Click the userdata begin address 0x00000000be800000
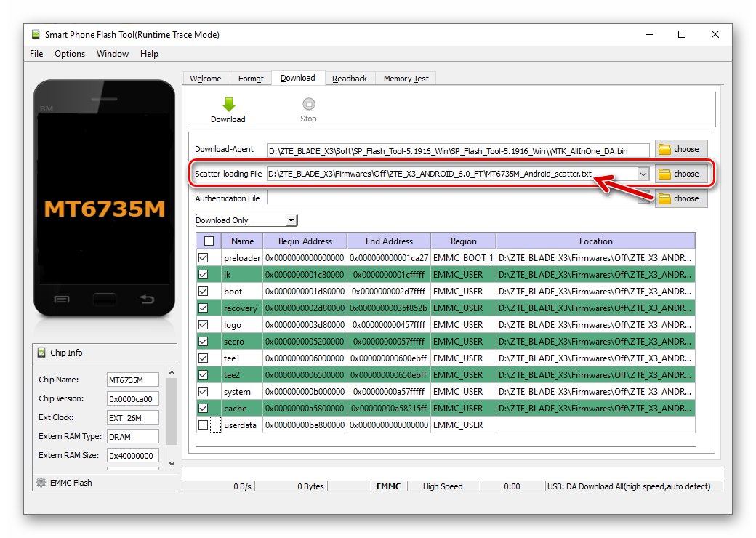756x538 pixels. coord(305,425)
